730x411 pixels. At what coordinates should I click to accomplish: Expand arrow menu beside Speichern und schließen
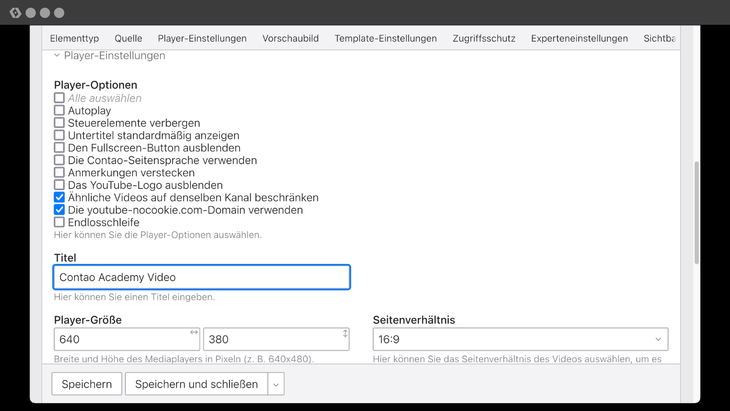tap(277, 384)
